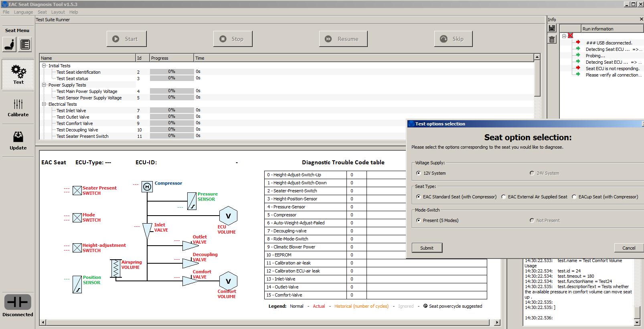Click the Pressure sensor symbol

tap(192, 201)
